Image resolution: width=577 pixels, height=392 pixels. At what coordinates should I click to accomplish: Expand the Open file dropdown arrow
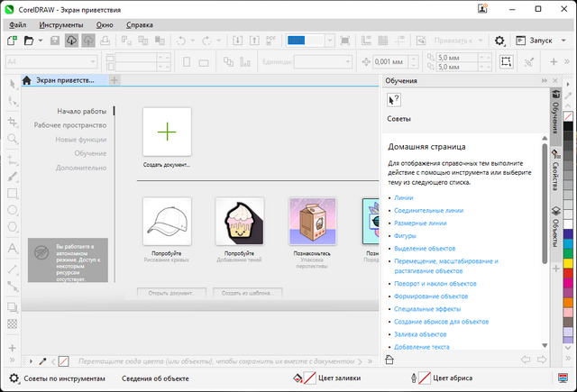pos(41,41)
